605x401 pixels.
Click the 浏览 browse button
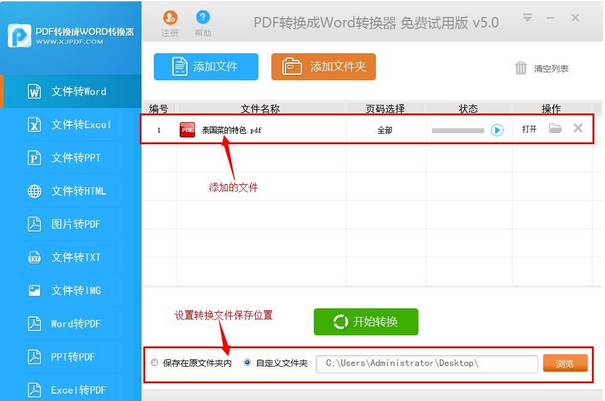point(565,363)
